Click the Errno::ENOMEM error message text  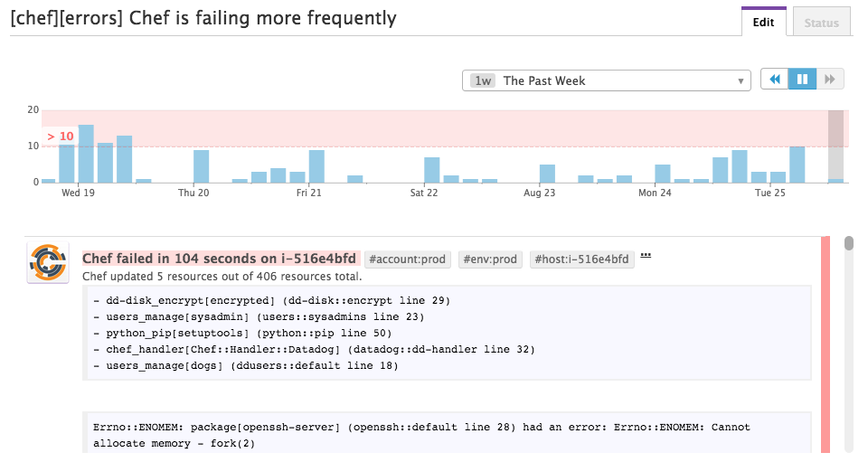[422, 435]
